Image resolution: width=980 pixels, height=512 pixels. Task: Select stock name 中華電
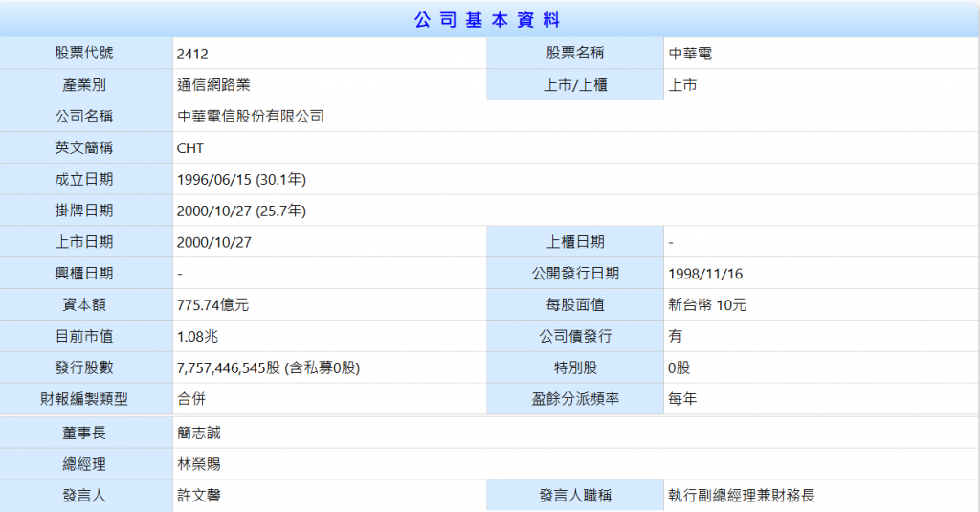pyautogui.click(x=690, y=54)
